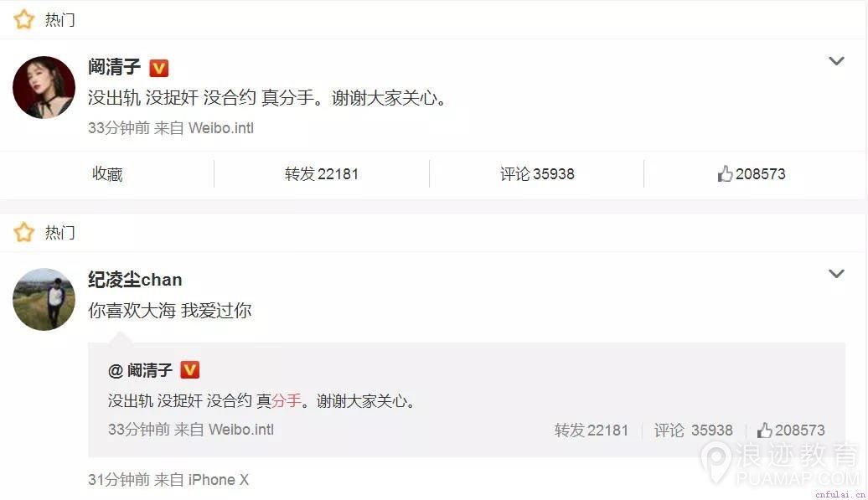Click the star icon beside the first 热门 label
868x500 pixels.
pos(23,19)
